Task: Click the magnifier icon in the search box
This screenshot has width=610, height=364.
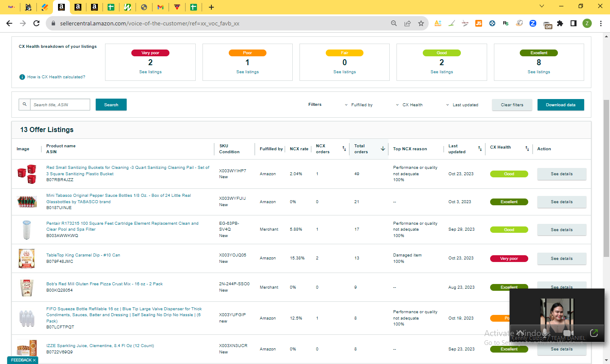Action: click(25, 105)
